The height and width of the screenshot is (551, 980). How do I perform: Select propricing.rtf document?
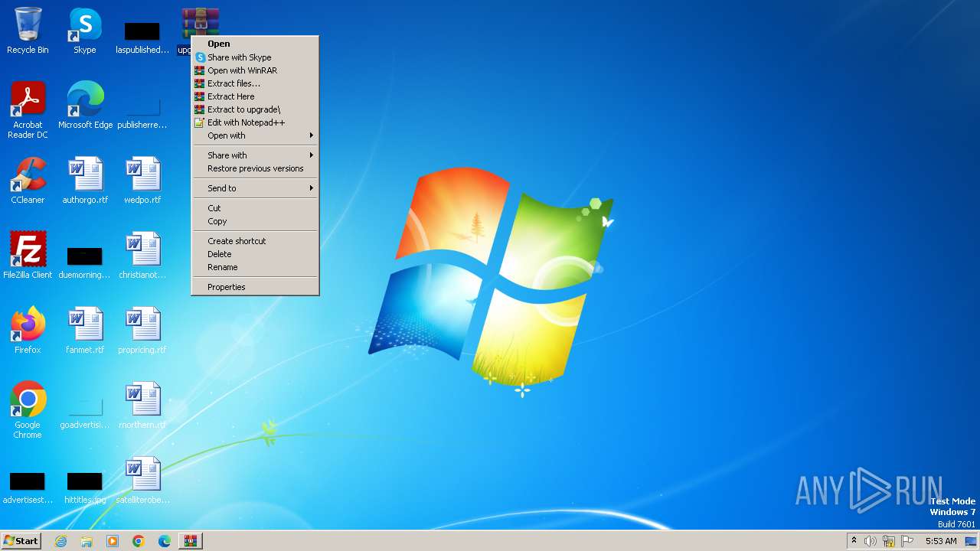(x=142, y=331)
